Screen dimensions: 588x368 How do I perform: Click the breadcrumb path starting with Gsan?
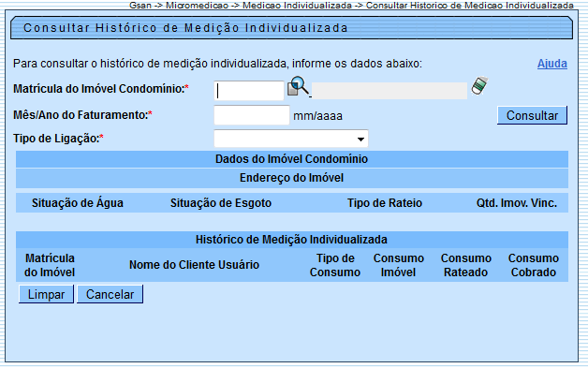(351, 6)
